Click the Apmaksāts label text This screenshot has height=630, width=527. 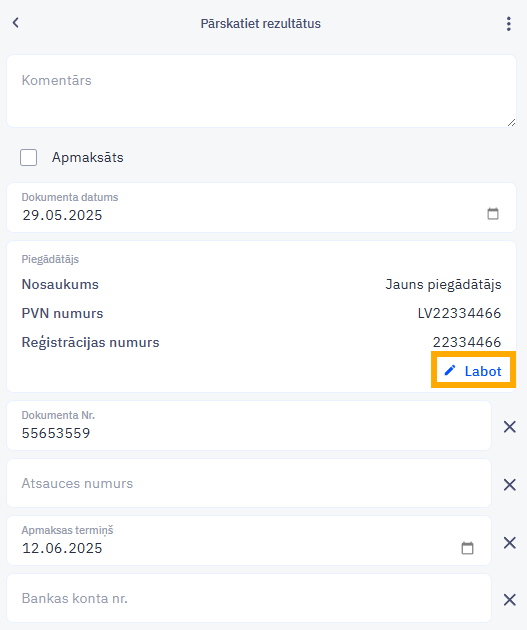pyautogui.click(x=88, y=158)
